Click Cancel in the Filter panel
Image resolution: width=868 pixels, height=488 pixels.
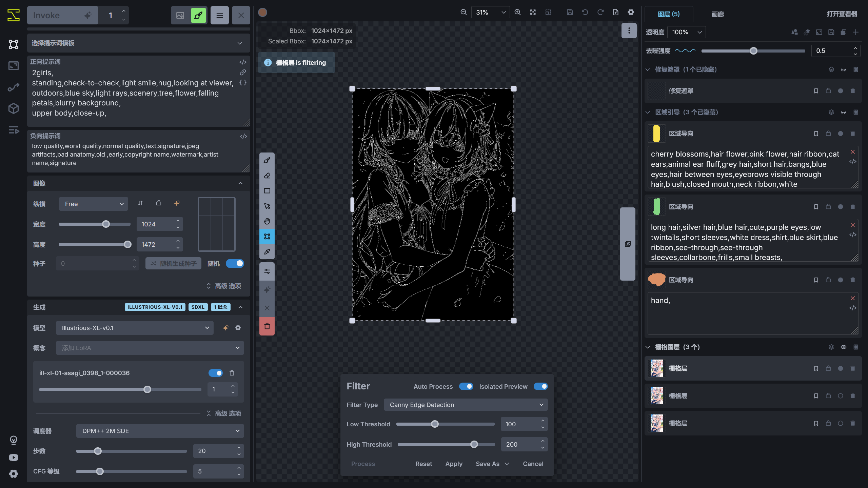pyautogui.click(x=533, y=464)
